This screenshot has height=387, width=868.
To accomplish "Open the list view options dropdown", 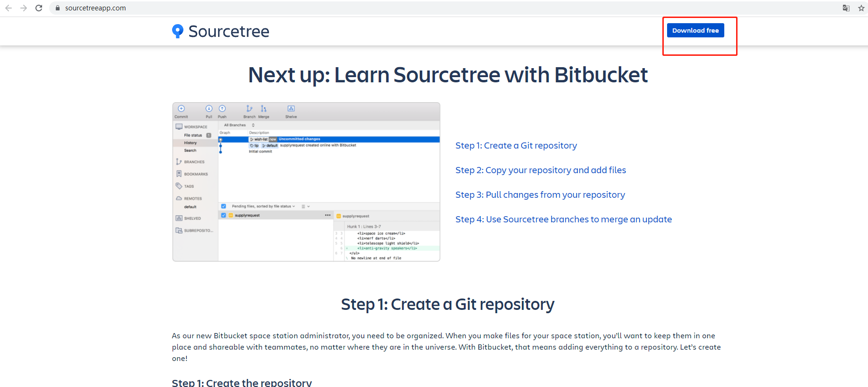I will (305, 206).
